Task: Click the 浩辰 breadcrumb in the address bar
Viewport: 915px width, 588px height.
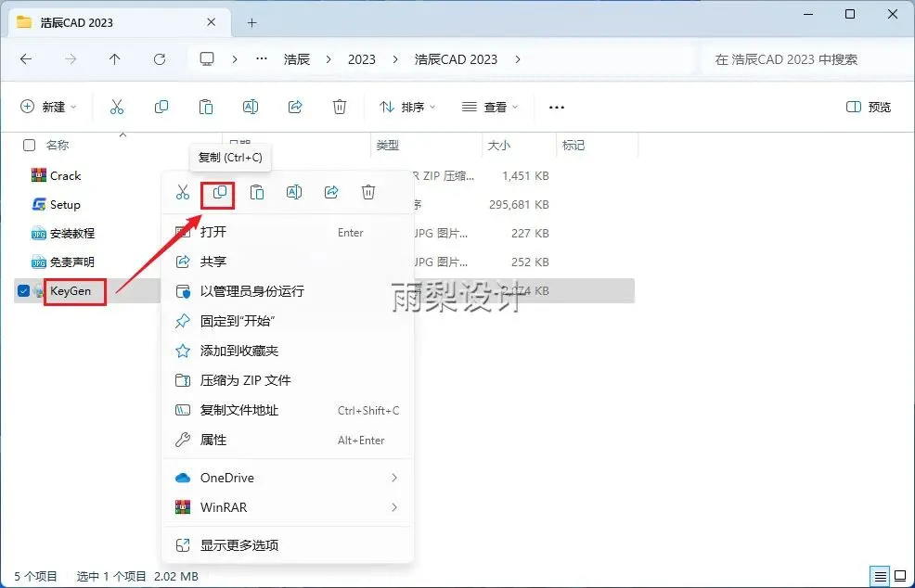Action: [x=296, y=59]
